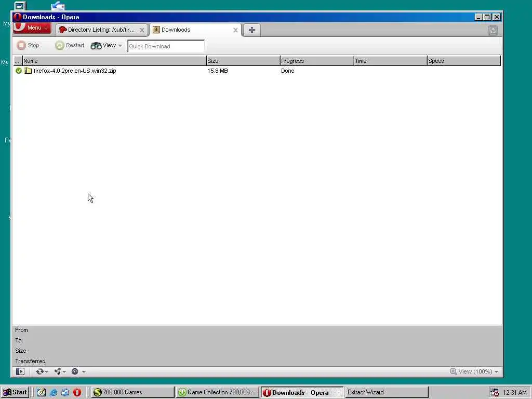Click the Outlook Express quick launch icon

pyautogui.click(x=65, y=392)
